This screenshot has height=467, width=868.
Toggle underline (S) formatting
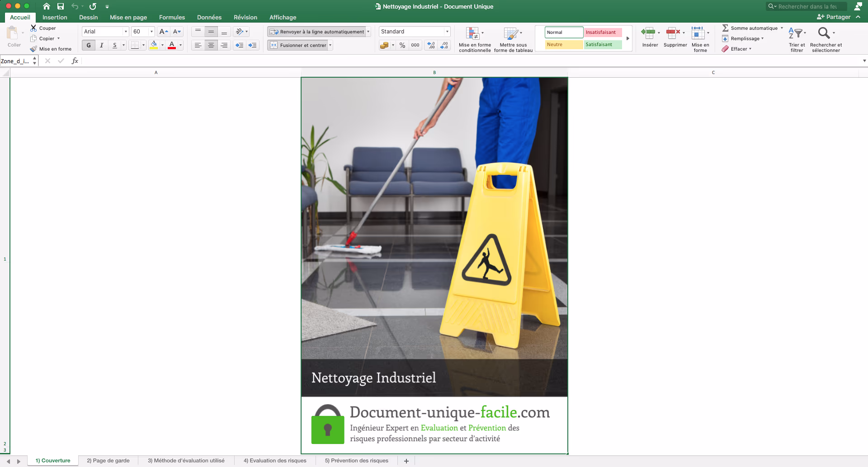point(115,45)
